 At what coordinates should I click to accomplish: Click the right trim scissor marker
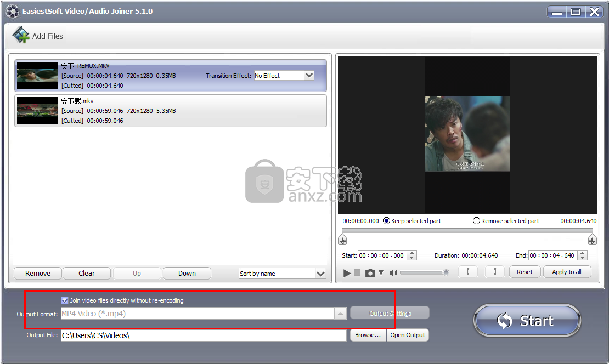click(592, 240)
